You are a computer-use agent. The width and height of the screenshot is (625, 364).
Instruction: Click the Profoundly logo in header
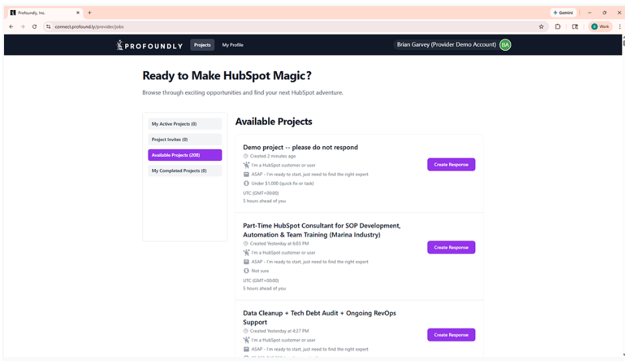(x=149, y=45)
